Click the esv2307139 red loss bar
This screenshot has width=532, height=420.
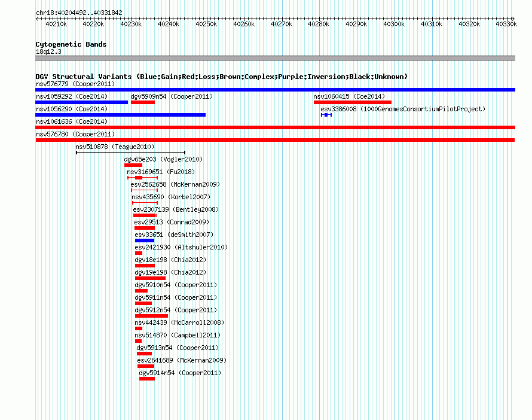click(145, 215)
